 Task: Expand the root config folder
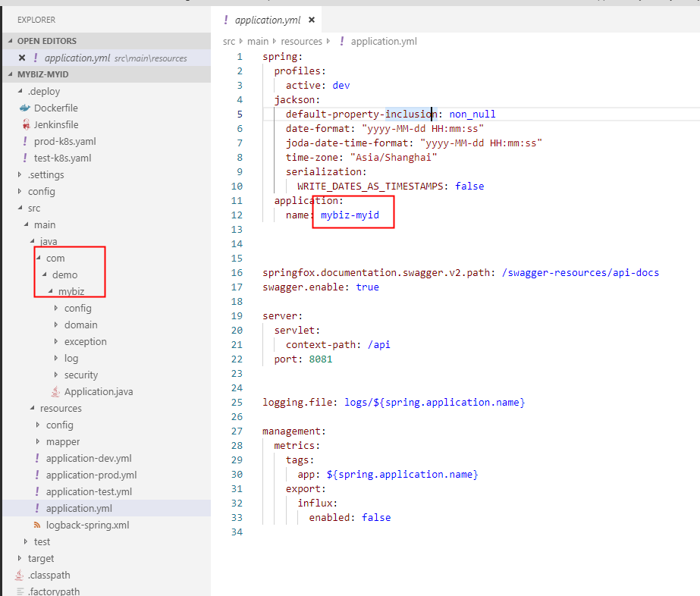coord(20,191)
